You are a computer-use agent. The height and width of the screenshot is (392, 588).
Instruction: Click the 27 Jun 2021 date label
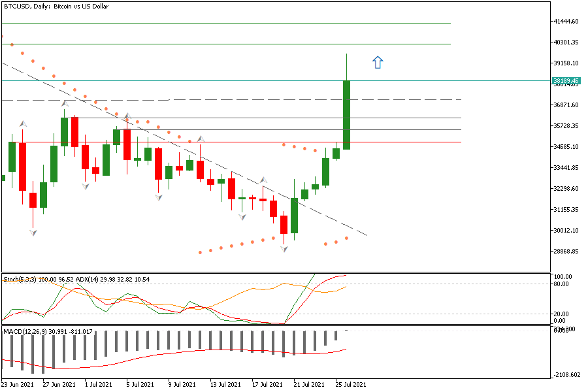click(x=59, y=385)
